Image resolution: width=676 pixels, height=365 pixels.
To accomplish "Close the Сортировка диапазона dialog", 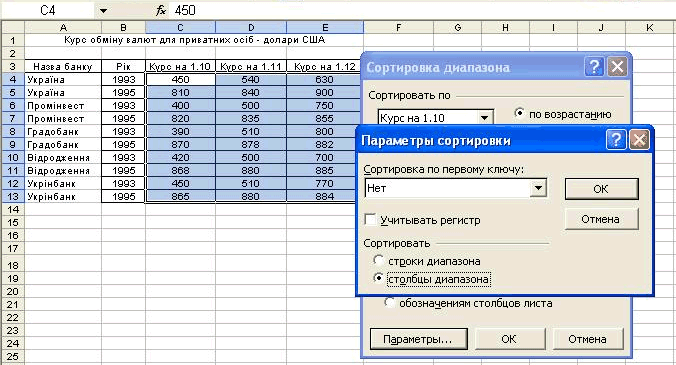I will (x=617, y=67).
